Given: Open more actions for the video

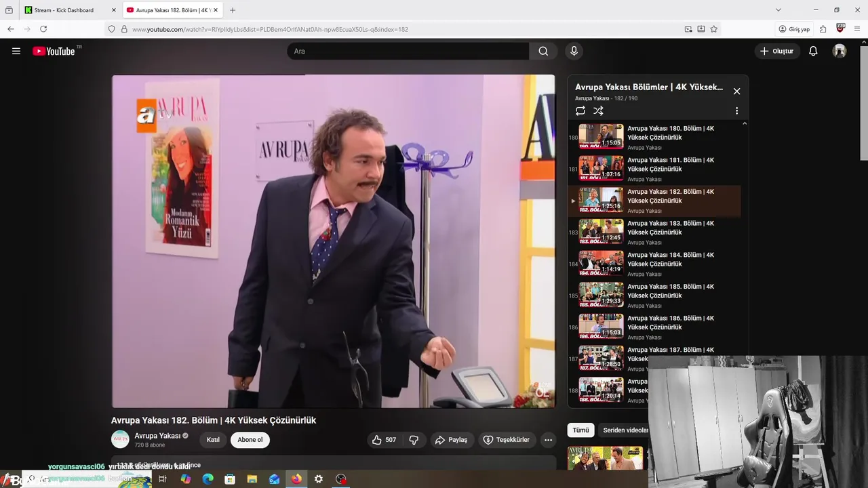Looking at the screenshot, I should (x=548, y=440).
